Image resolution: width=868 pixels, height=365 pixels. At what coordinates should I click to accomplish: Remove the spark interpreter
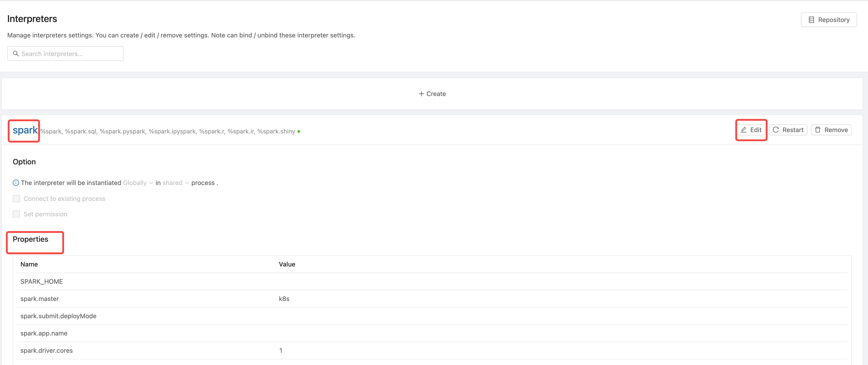coord(831,130)
